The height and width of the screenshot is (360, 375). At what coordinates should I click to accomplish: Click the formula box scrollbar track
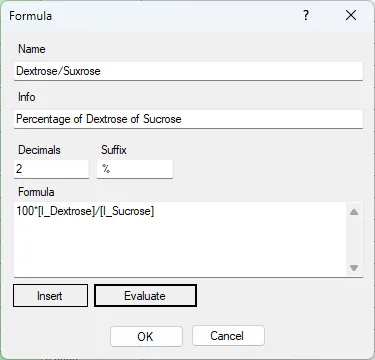click(x=354, y=240)
